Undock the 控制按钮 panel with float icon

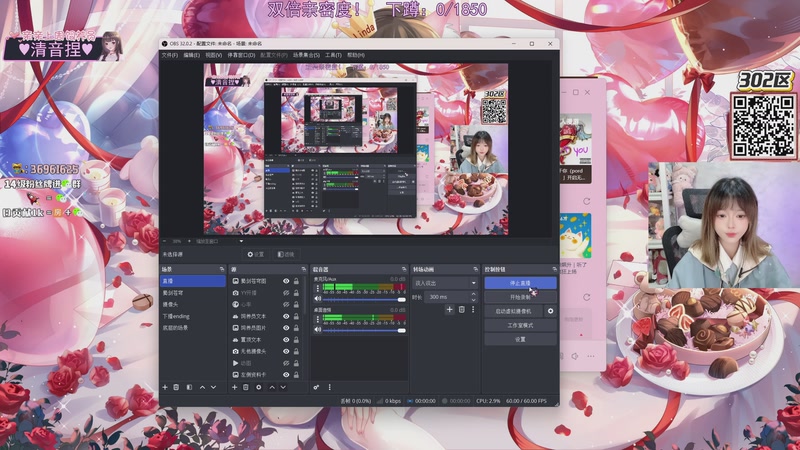[555, 269]
